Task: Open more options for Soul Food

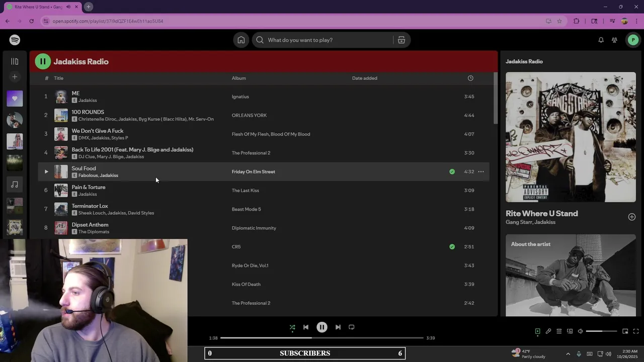Action: [x=481, y=171]
